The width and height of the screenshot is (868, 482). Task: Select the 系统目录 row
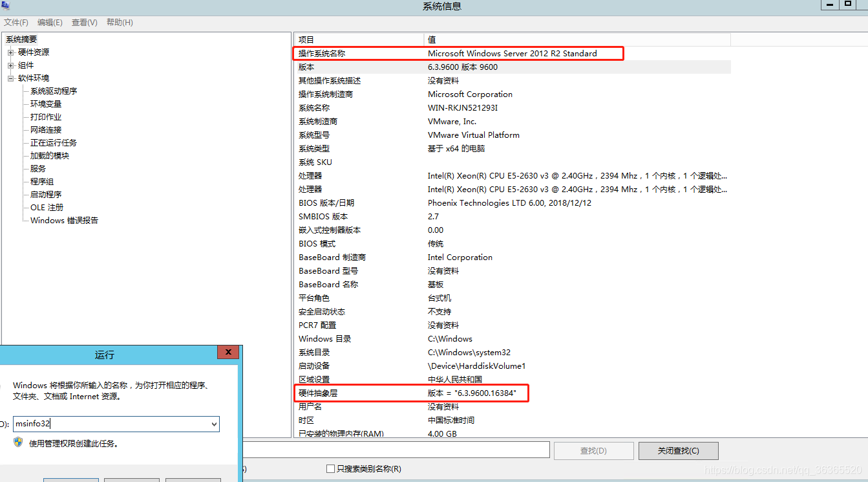click(x=513, y=353)
